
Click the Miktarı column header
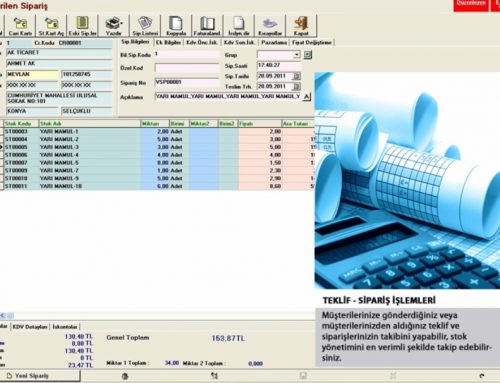point(155,124)
